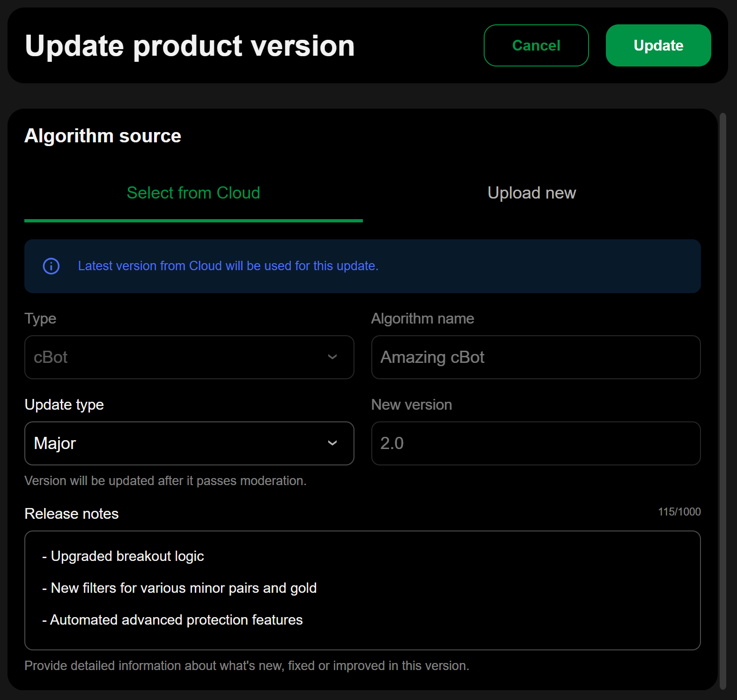Image resolution: width=737 pixels, height=700 pixels.
Task: Click the Update type label
Action: point(64,405)
